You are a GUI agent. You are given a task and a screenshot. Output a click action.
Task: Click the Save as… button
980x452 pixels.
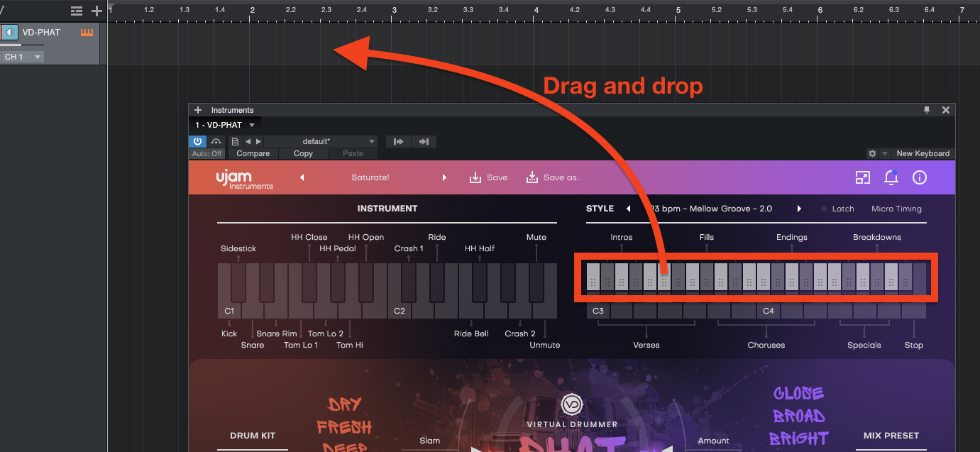[x=554, y=177]
